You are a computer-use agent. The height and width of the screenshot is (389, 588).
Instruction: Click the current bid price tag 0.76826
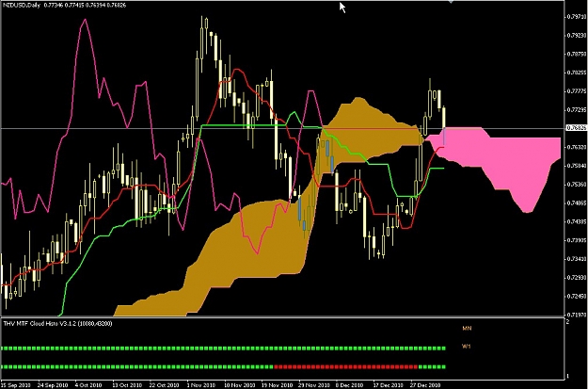577,128
